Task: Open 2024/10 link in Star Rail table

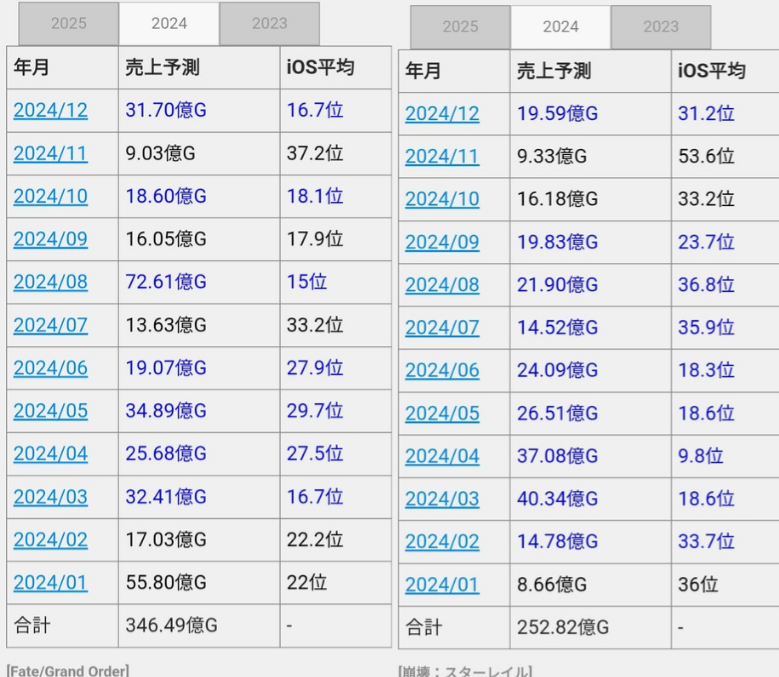Action: coord(442,199)
